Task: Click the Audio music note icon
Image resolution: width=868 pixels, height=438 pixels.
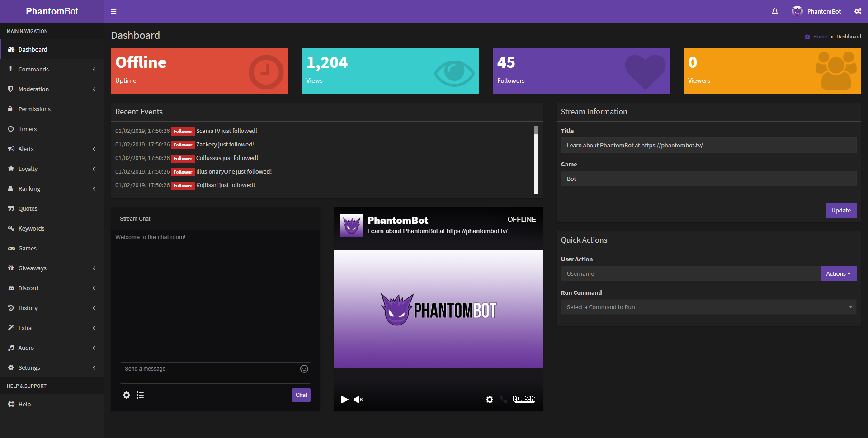Action: tap(11, 348)
